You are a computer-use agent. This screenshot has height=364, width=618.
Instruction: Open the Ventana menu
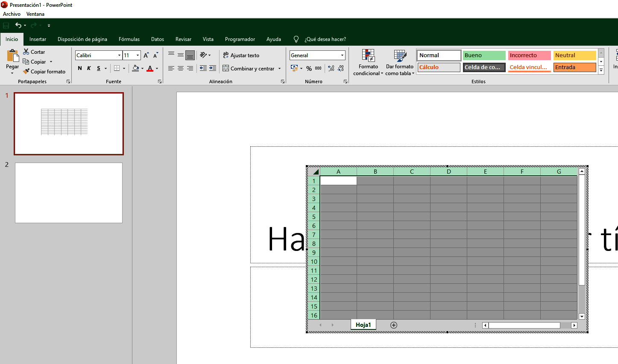click(x=35, y=14)
